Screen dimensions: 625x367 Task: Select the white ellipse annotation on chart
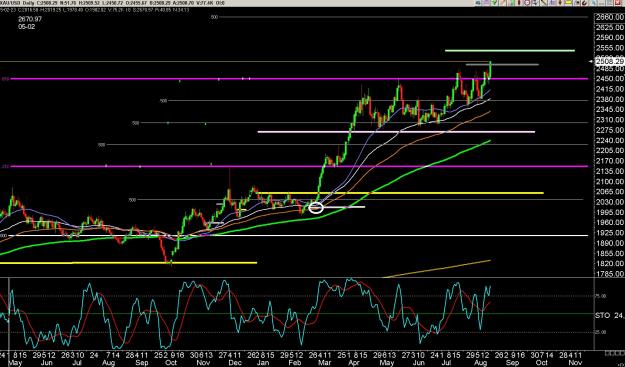coord(316,208)
